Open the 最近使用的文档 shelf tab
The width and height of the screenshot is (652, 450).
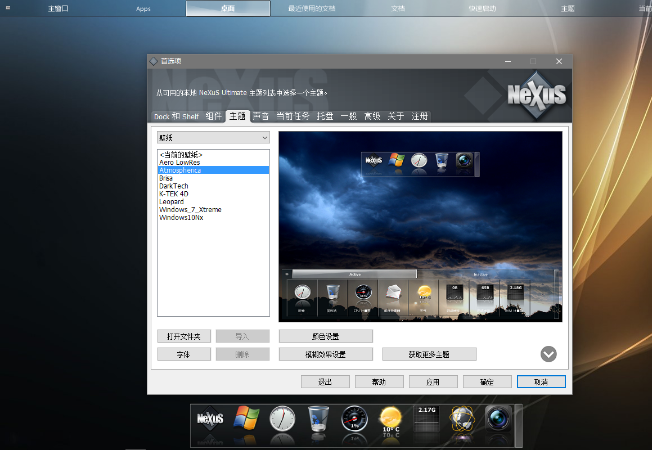[312, 8]
